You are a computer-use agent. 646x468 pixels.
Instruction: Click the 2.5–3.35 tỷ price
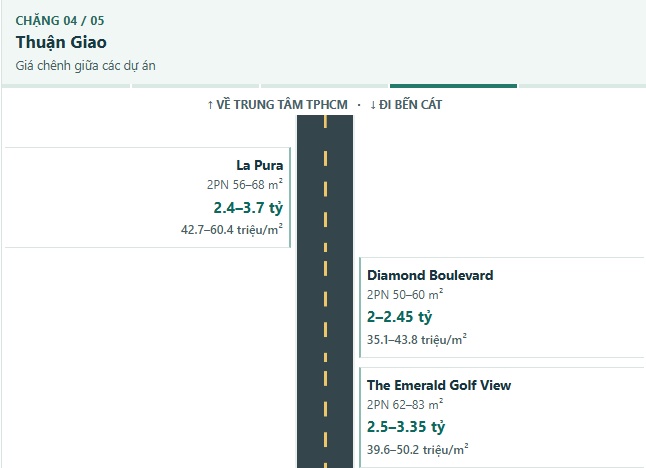click(x=406, y=427)
